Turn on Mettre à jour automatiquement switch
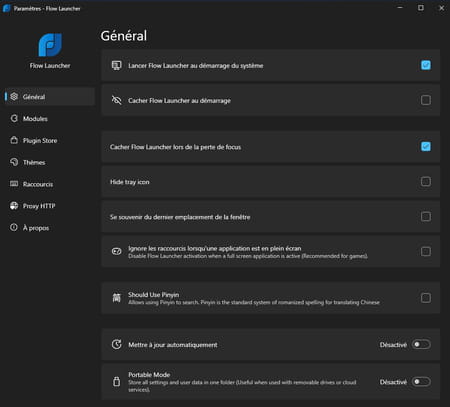This screenshot has width=450, height=407. point(421,344)
